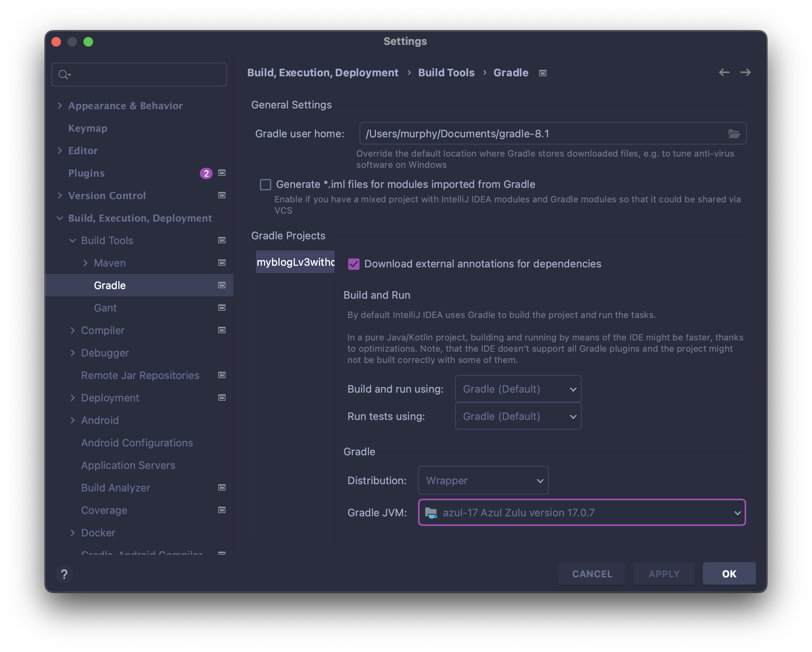Open Build and run using dropdown
Viewport: 812px width, 652px height.
[x=518, y=389]
